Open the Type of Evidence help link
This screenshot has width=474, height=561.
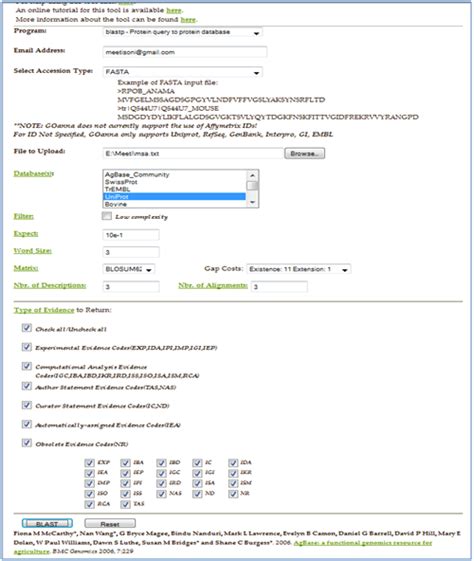pyautogui.click(x=44, y=310)
